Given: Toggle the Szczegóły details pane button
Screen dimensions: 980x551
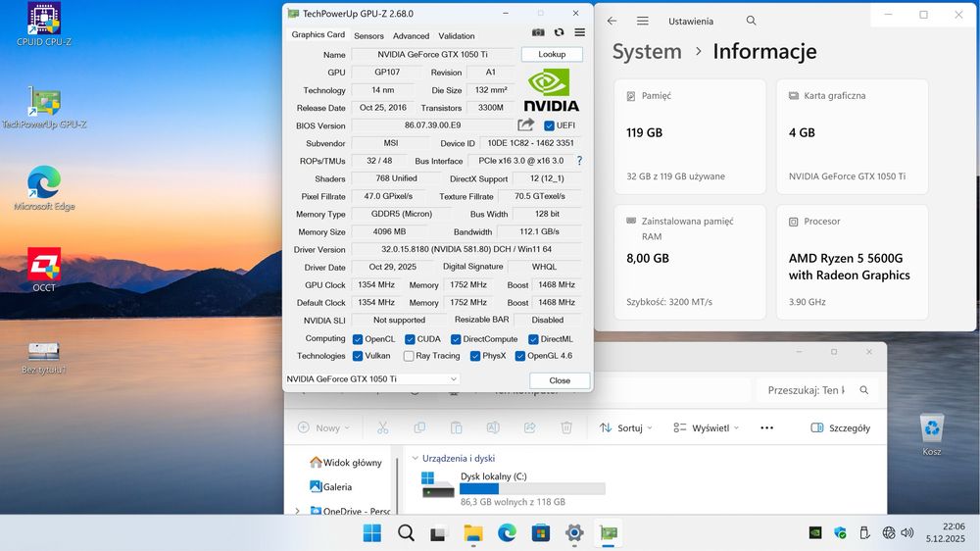Looking at the screenshot, I should coord(840,427).
